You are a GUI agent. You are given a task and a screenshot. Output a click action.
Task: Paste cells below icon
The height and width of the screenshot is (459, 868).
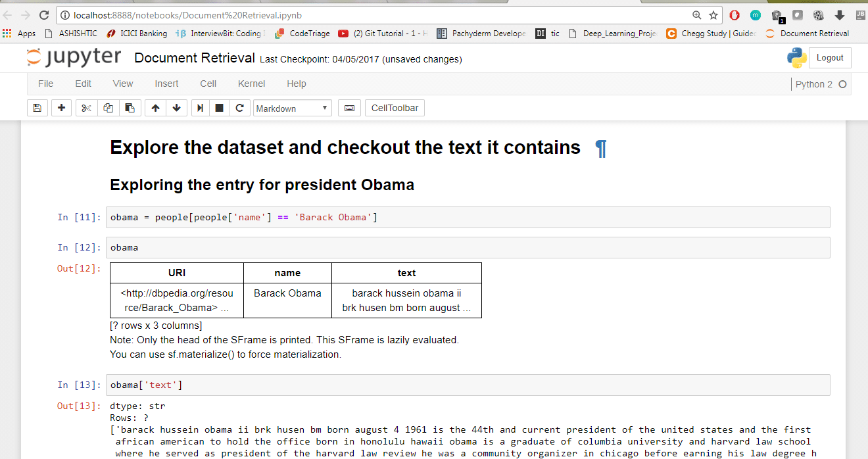click(130, 109)
